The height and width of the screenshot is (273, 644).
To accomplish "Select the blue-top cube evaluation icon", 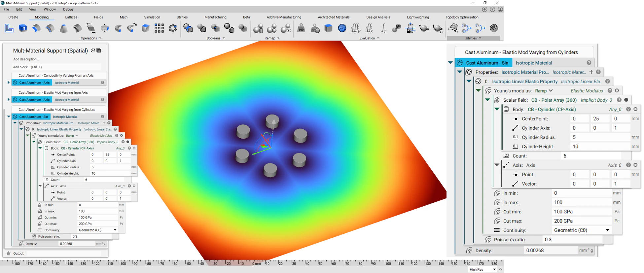I will [328, 28].
